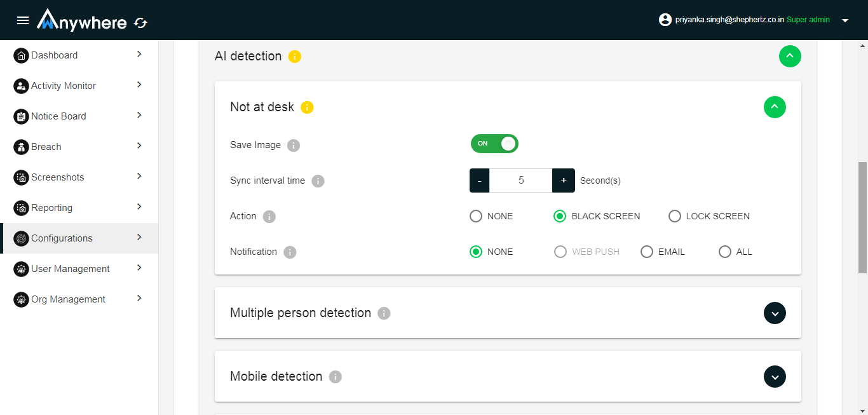
Task: Select the LOCK SCREEN action radio button
Action: [x=674, y=216]
